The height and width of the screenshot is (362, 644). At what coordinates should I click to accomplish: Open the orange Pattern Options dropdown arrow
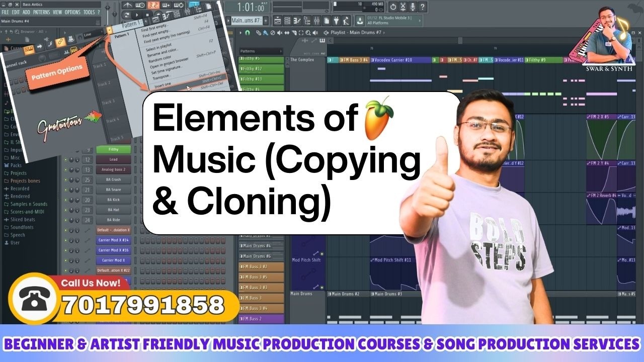point(110,30)
